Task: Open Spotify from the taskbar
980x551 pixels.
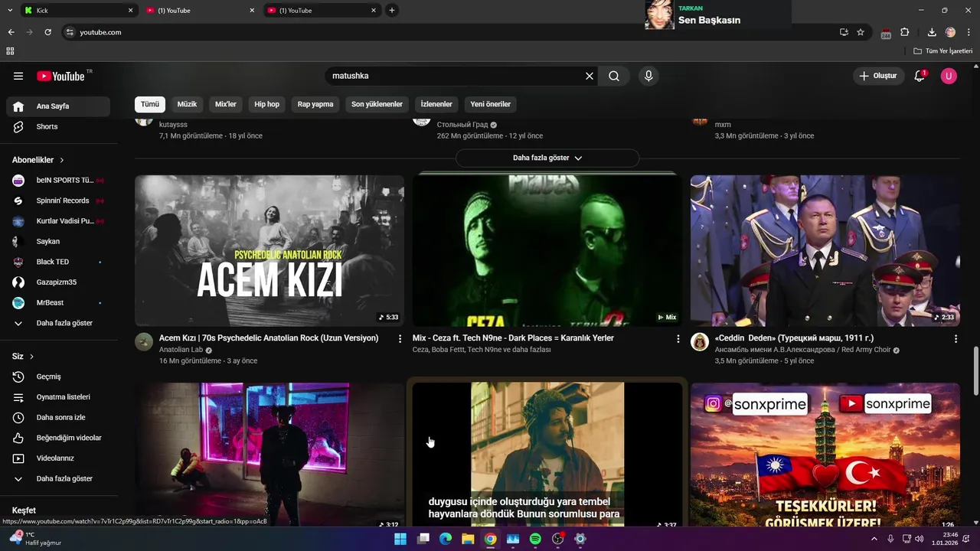Action: point(535,539)
